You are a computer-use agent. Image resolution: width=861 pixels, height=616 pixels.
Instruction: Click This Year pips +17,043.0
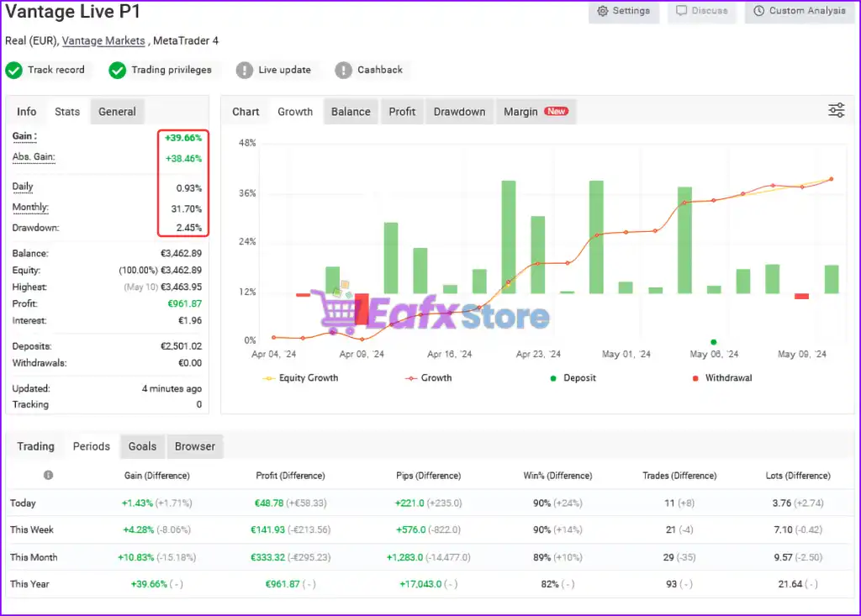[x=420, y=584]
